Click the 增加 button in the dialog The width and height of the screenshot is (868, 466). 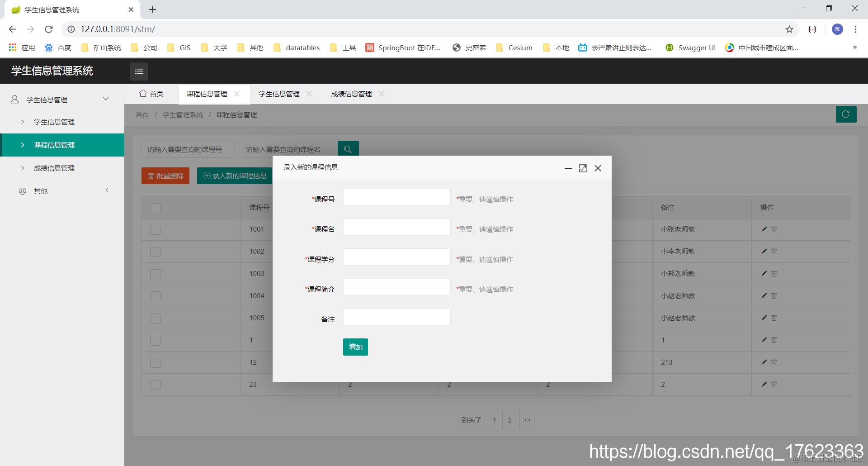click(x=355, y=347)
